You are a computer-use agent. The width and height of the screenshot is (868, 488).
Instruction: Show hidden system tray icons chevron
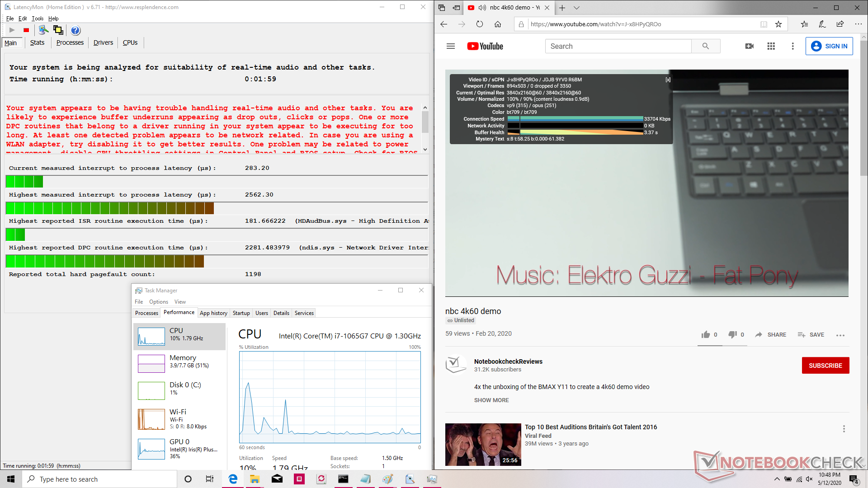coord(777,479)
